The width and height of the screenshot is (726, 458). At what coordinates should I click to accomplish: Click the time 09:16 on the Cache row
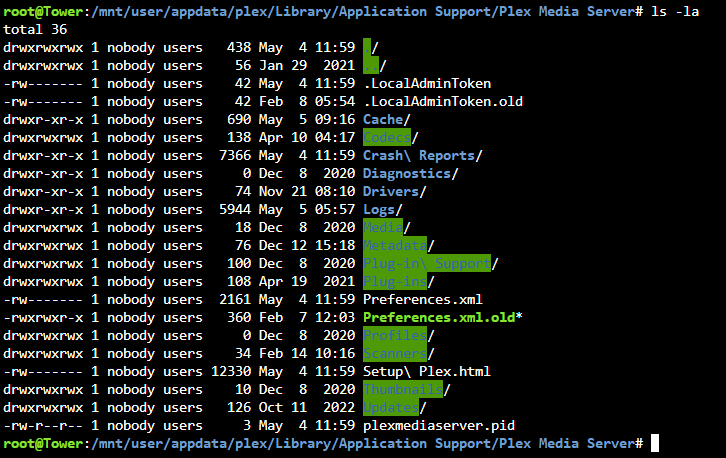click(335, 119)
